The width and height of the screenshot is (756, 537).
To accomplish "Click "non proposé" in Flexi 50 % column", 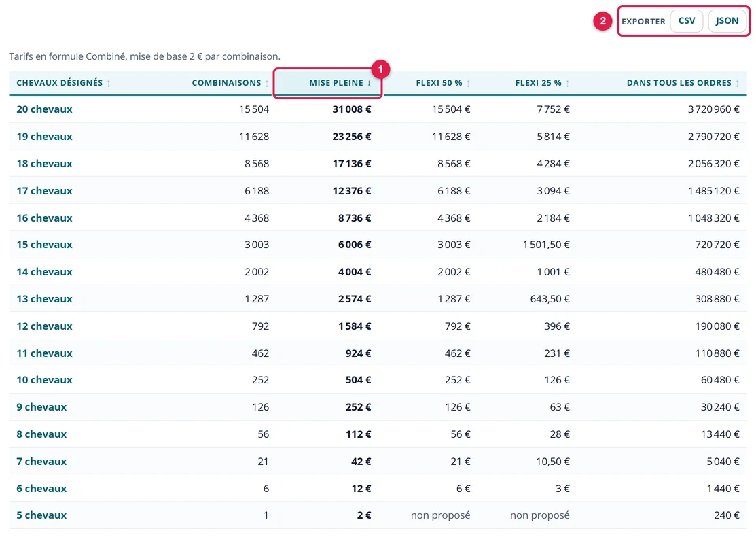I will 440,515.
